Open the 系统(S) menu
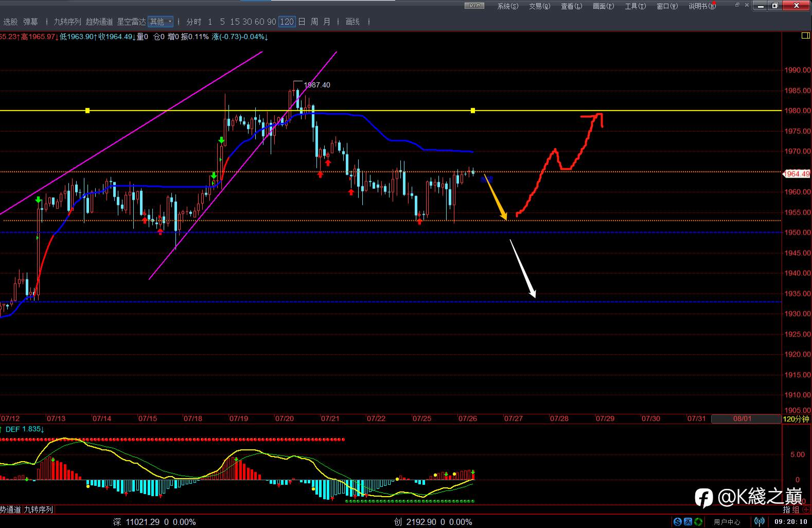The width and height of the screenshot is (812, 528). pos(507,6)
